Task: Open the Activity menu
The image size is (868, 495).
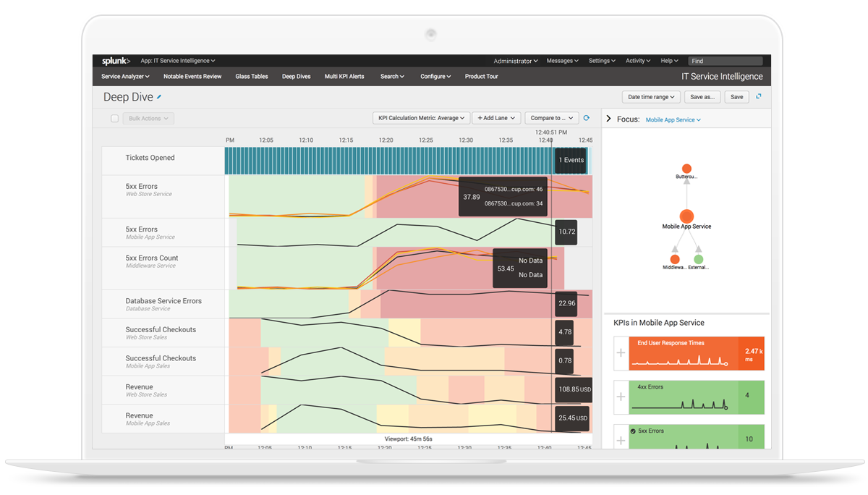Action: [638, 61]
